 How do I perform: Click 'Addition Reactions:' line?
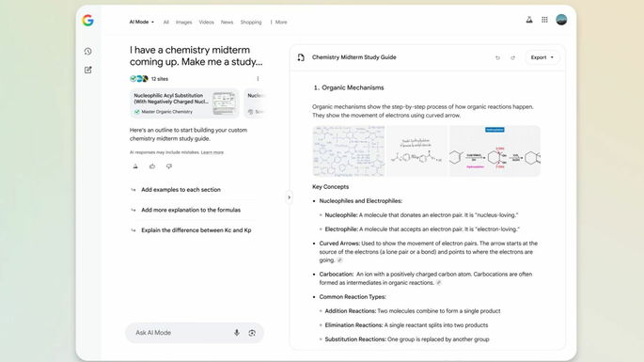(413, 311)
